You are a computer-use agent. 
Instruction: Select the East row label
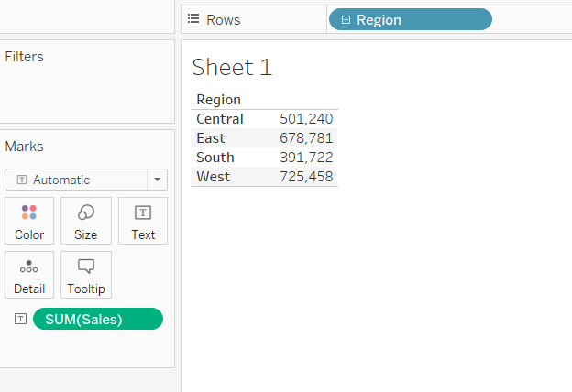pos(211,138)
